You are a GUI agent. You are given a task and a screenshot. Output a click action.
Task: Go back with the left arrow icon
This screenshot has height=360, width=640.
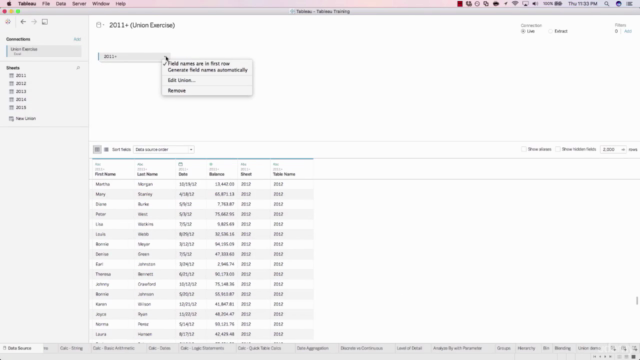click(23, 22)
